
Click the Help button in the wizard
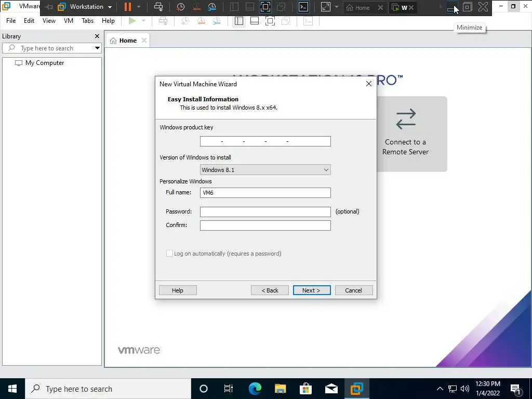click(x=178, y=290)
